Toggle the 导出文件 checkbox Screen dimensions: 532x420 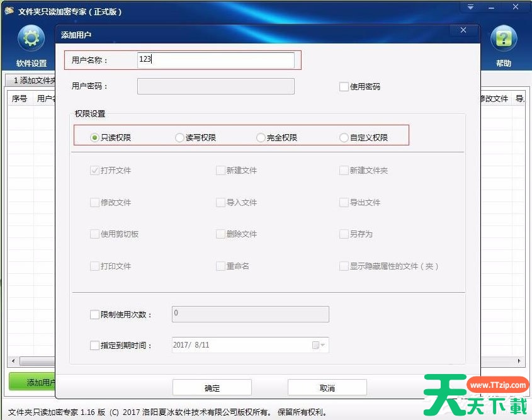(x=344, y=203)
